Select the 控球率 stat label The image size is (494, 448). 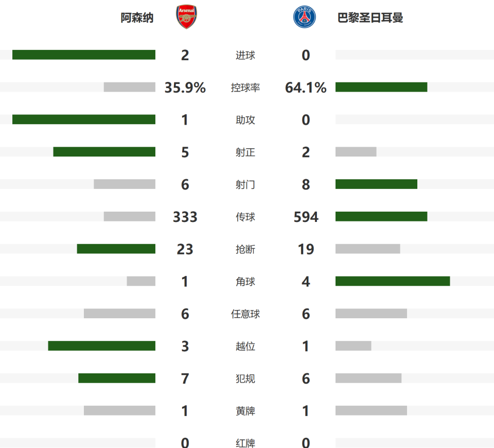click(x=245, y=88)
